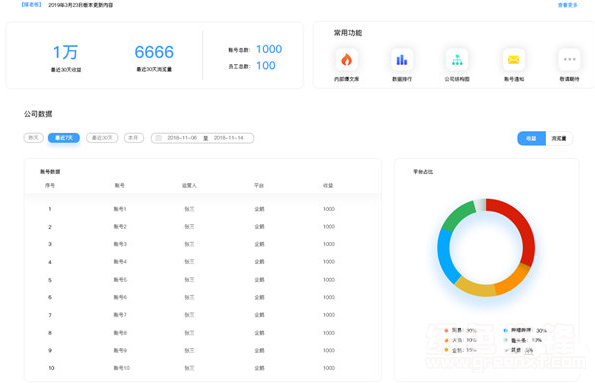
Task: Select the 昨天 time filter
Action: [33, 138]
